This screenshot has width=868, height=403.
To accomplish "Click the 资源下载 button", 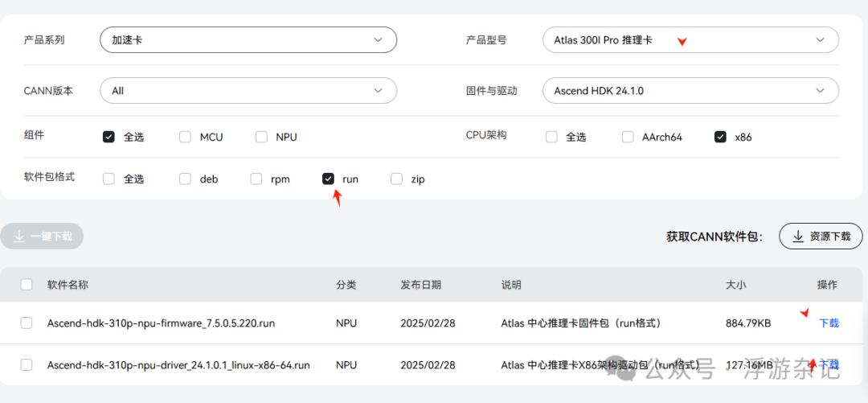I will click(821, 236).
